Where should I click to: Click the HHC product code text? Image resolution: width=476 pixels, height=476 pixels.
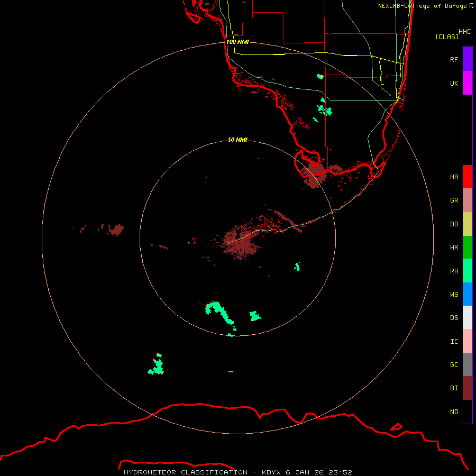click(464, 32)
